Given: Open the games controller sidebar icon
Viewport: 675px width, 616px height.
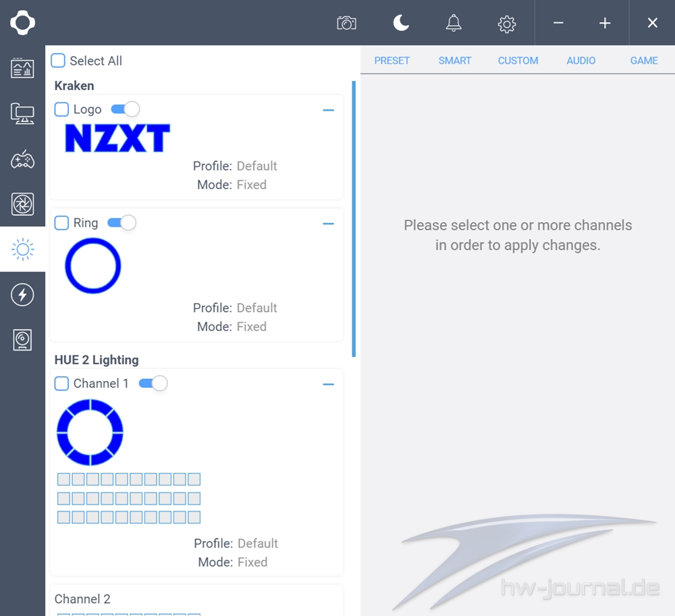Looking at the screenshot, I should coord(22,159).
